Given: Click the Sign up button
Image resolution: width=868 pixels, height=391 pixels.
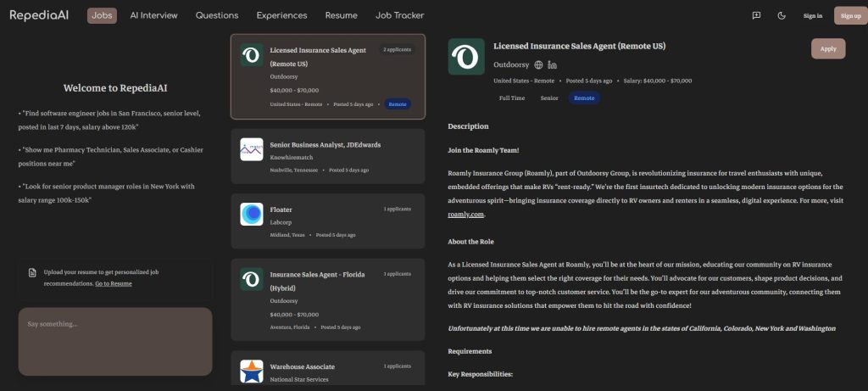Looking at the screenshot, I should (x=851, y=15).
